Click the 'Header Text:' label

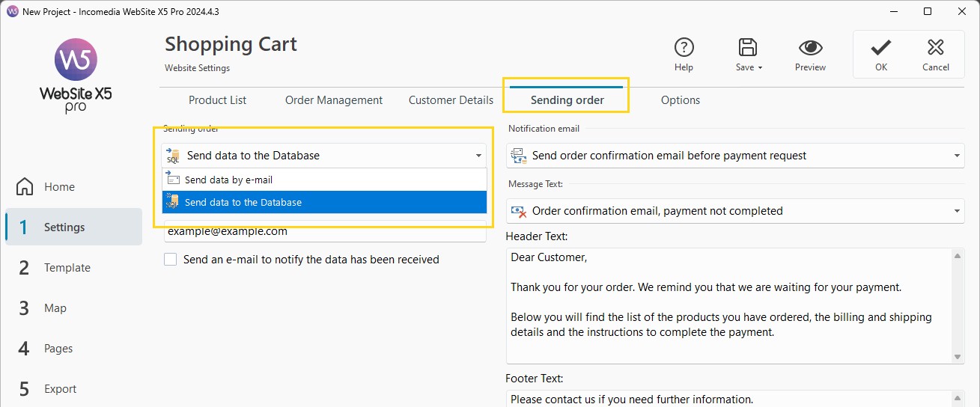click(537, 236)
